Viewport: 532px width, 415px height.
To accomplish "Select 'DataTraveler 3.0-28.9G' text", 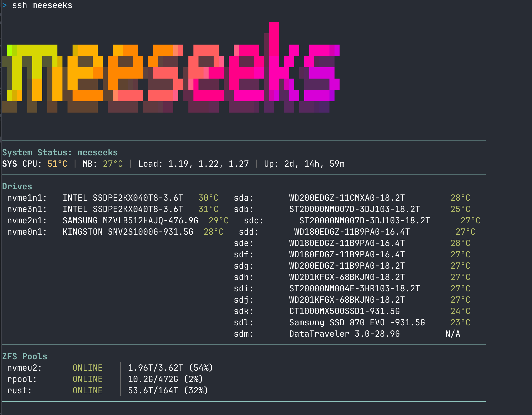I will coord(345,334).
